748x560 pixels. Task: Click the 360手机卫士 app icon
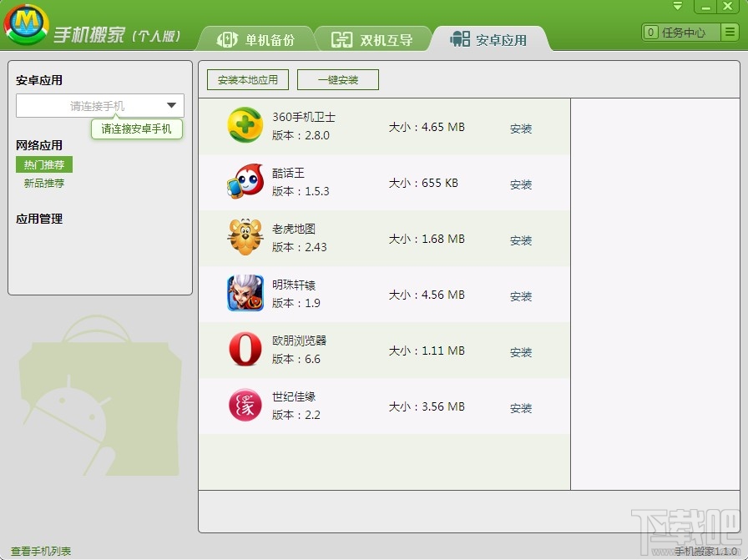pyautogui.click(x=245, y=125)
